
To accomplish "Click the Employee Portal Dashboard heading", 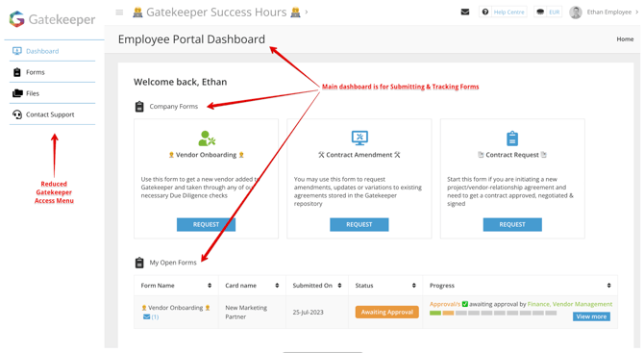I will point(191,39).
